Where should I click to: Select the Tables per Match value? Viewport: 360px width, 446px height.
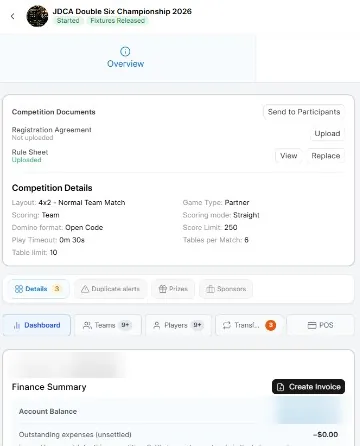click(246, 240)
